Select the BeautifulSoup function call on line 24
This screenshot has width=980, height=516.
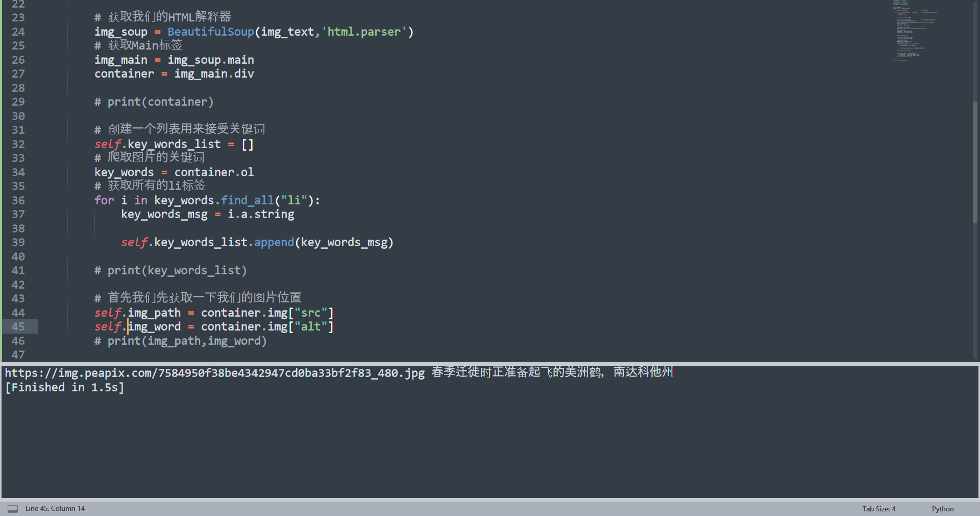pos(211,32)
